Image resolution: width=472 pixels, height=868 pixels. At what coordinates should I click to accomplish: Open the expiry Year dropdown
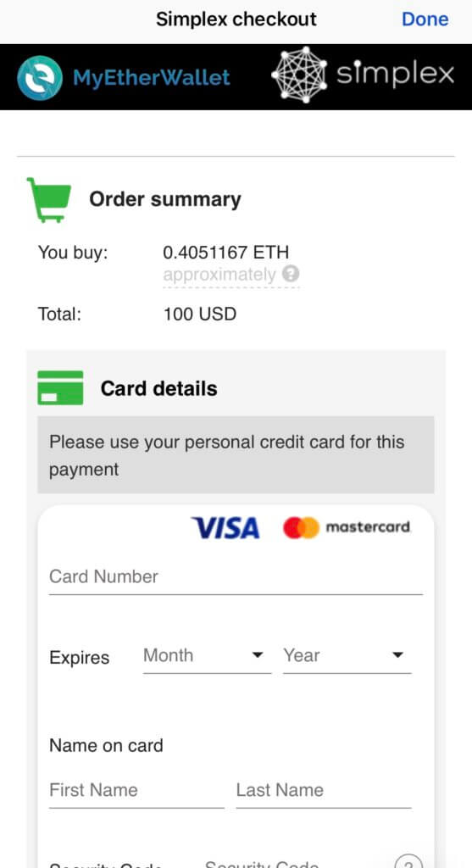coord(347,657)
